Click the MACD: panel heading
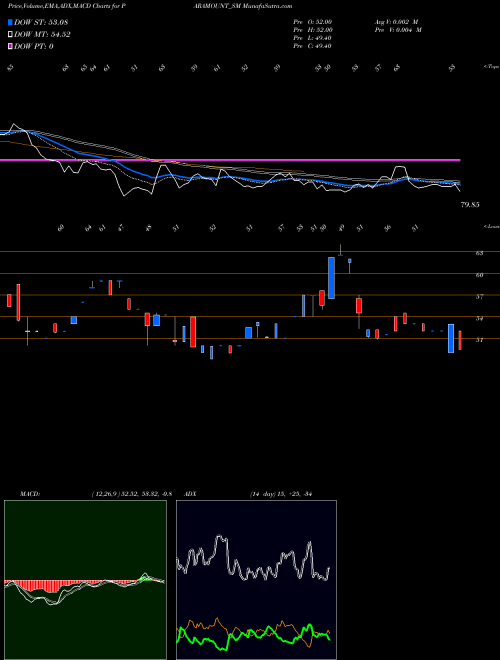 click(30, 493)
